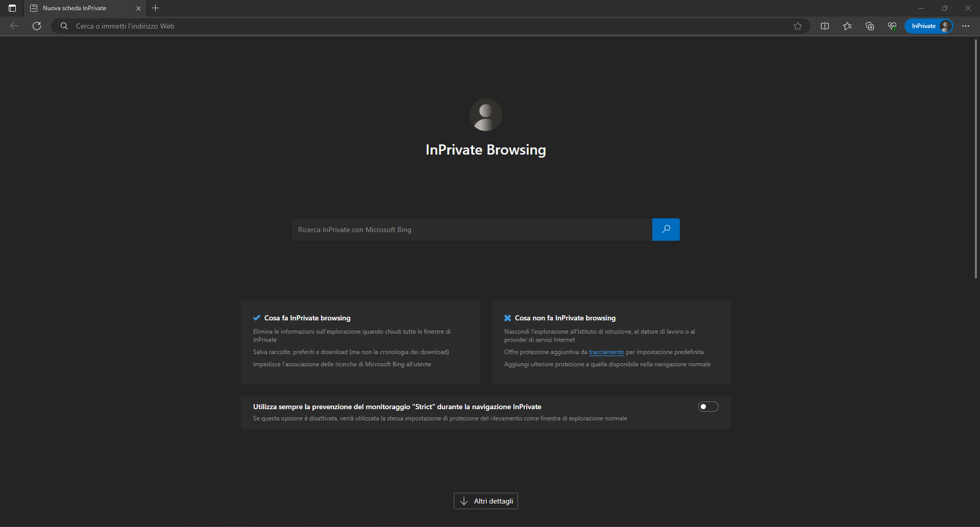The width and height of the screenshot is (980, 527).
Task: Open the split screen view icon
Action: (825, 26)
